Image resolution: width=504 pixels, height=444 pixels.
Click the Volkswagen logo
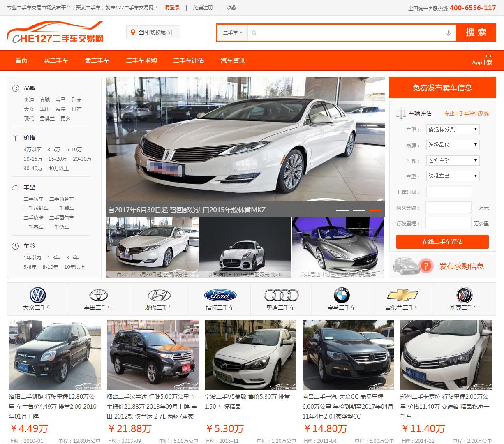click(37, 295)
